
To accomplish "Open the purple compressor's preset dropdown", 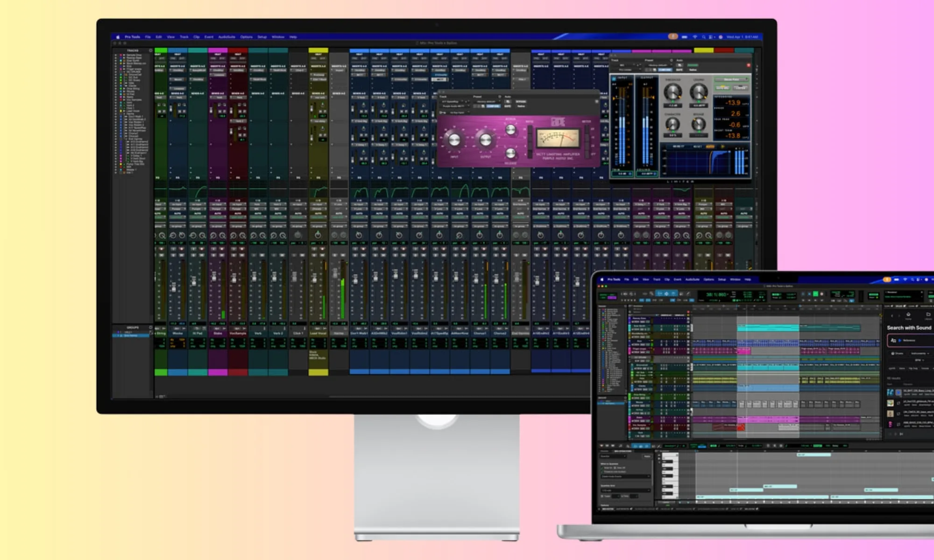I will point(487,101).
